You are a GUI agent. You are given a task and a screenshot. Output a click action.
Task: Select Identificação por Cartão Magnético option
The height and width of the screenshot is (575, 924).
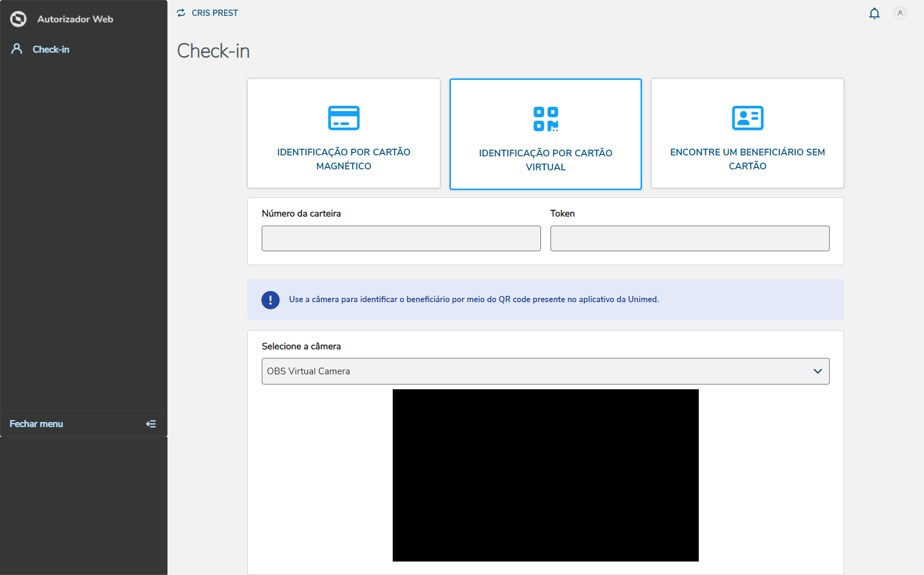coord(344,159)
